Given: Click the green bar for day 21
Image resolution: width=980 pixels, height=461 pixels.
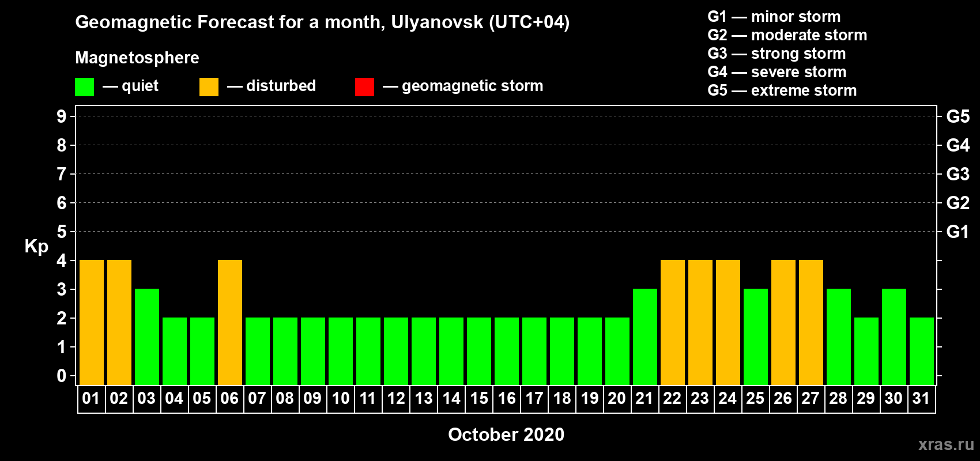Looking at the screenshot, I should tap(645, 337).
